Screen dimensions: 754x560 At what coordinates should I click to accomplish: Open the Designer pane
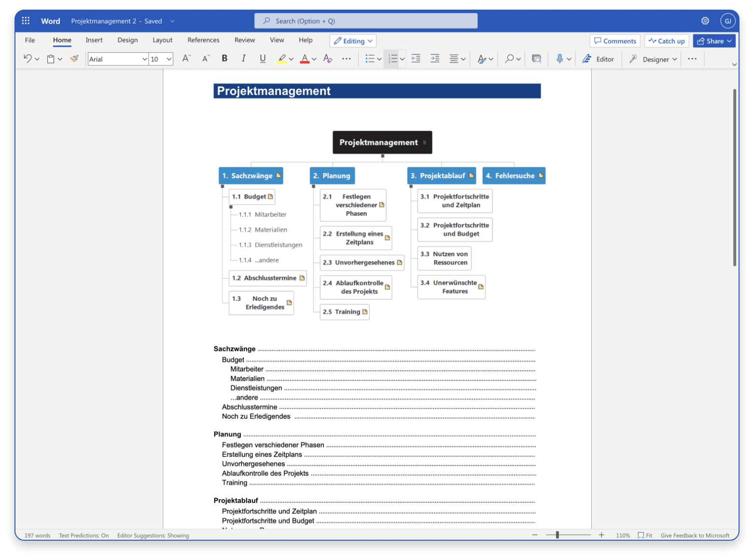653,59
